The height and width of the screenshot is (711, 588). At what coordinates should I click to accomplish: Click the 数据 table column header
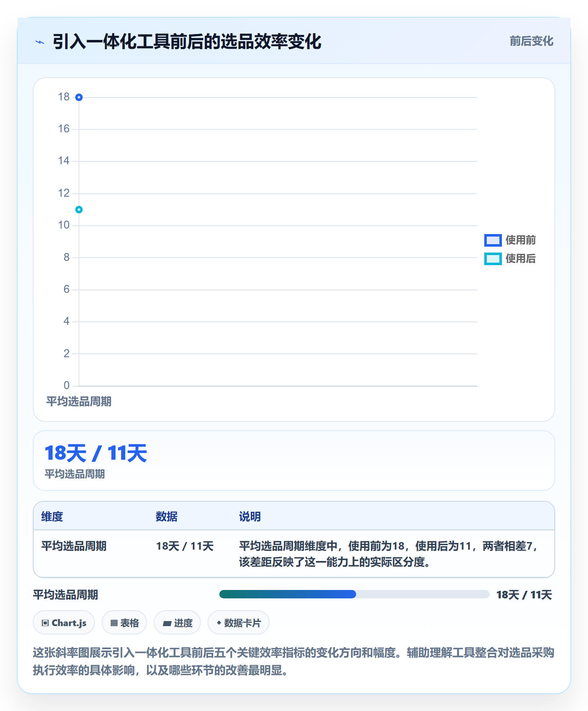pos(166,516)
